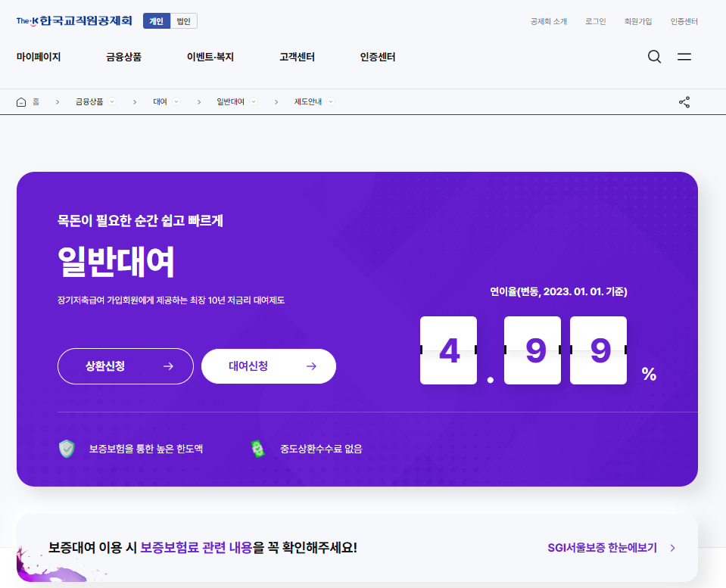Image resolution: width=726 pixels, height=588 pixels.
Task: Open the 마이페이지 menu
Action: 39,57
